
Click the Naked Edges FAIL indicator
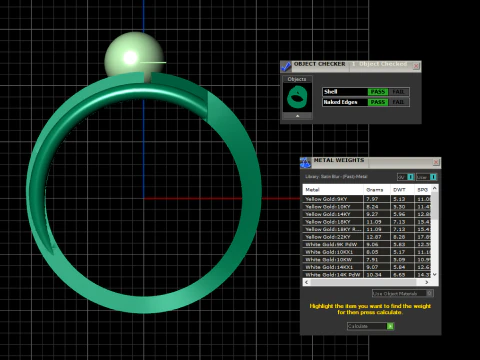pyautogui.click(x=398, y=102)
